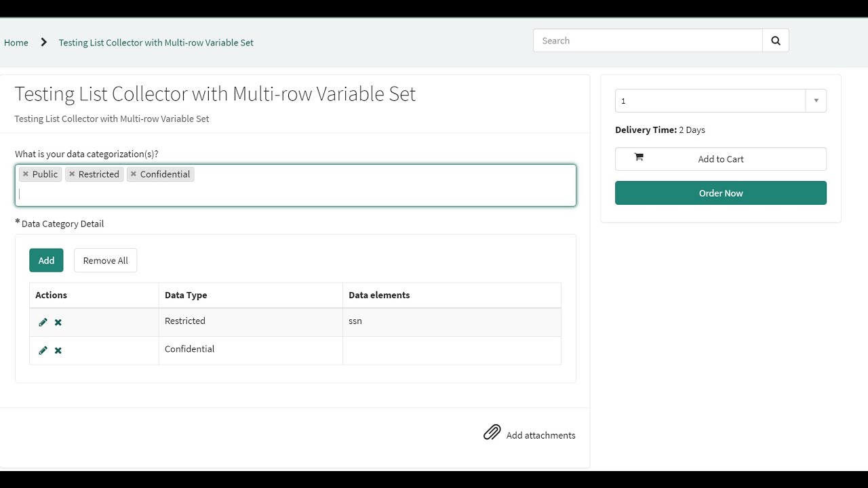
Task: Open the quantity dropdown
Action: click(x=816, y=100)
